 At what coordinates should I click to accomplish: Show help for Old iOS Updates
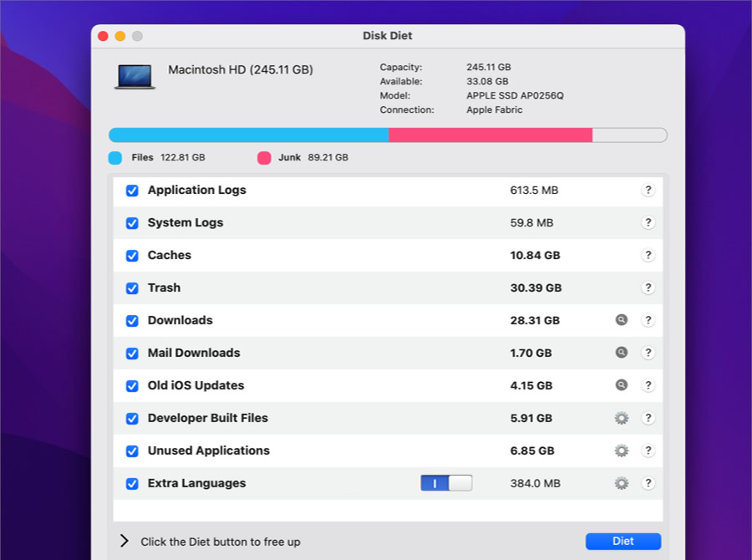coord(648,385)
